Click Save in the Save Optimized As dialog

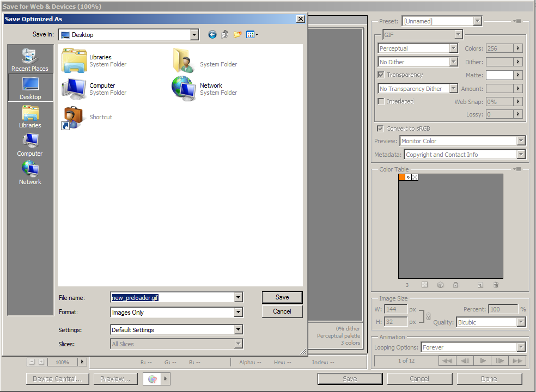click(x=282, y=297)
